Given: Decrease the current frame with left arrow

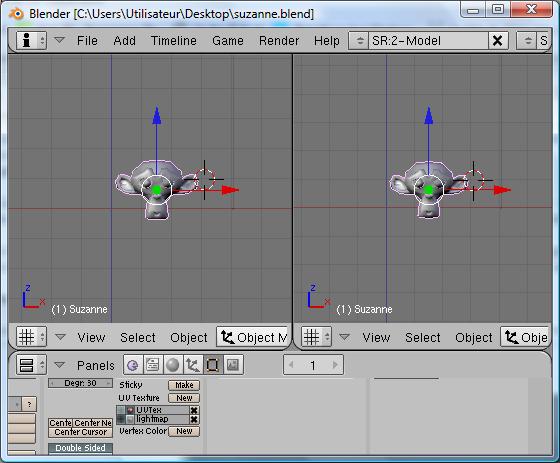Looking at the screenshot, I should point(291,365).
